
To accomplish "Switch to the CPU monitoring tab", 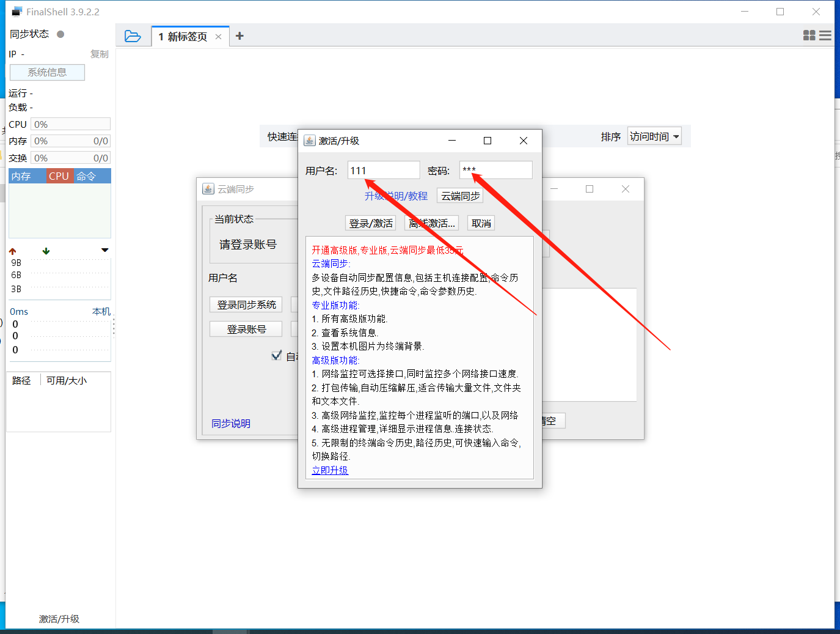I will (59, 175).
